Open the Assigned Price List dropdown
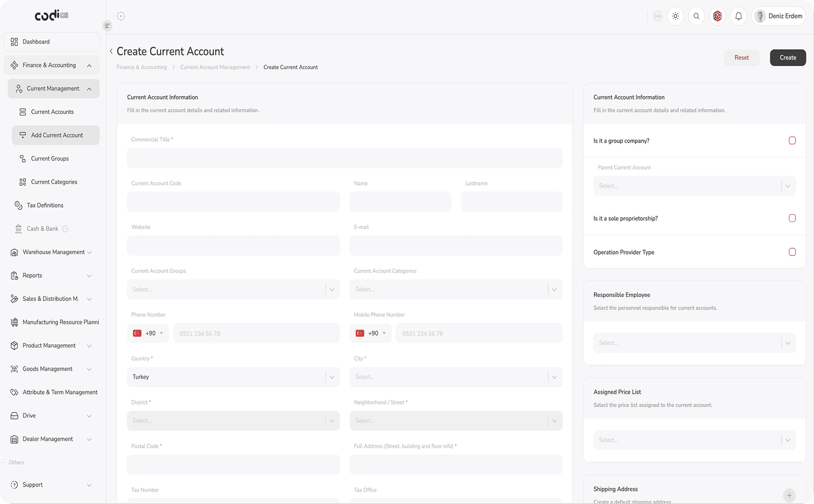This screenshot has width=814, height=504. tap(694, 440)
